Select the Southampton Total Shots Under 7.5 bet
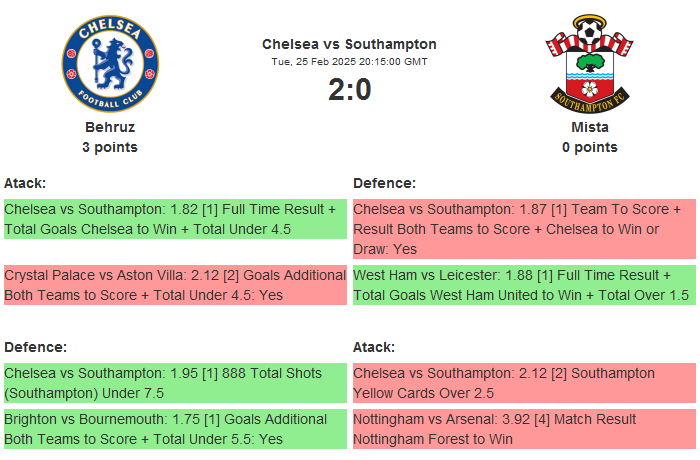700x460 pixels. click(175, 383)
